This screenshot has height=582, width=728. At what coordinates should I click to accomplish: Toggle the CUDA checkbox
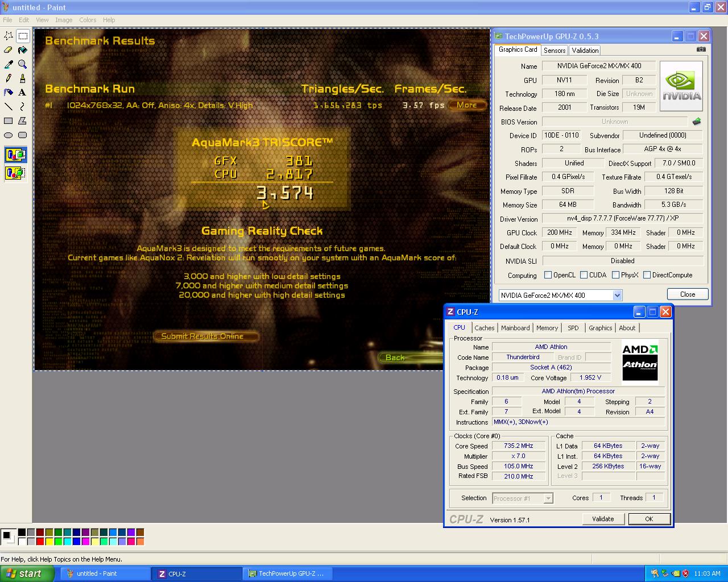coord(584,275)
